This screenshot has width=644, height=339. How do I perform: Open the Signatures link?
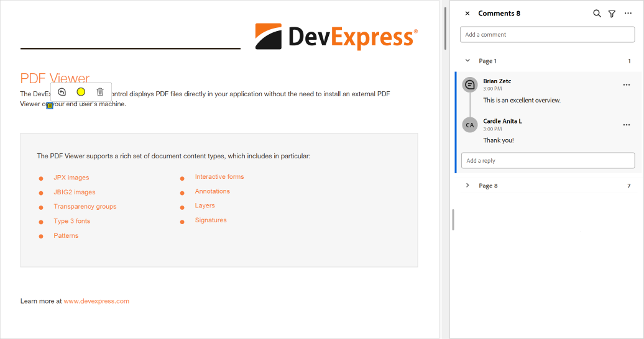[x=211, y=220]
